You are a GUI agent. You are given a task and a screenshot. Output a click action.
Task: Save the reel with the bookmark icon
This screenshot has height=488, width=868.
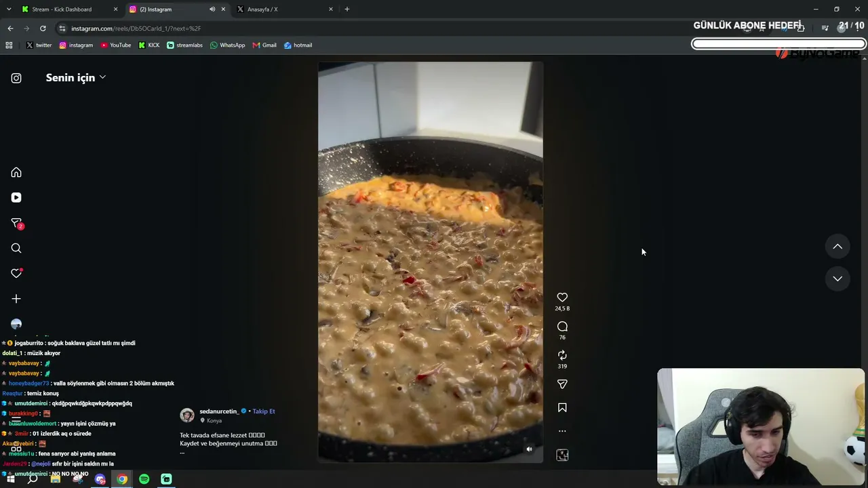pyautogui.click(x=562, y=408)
